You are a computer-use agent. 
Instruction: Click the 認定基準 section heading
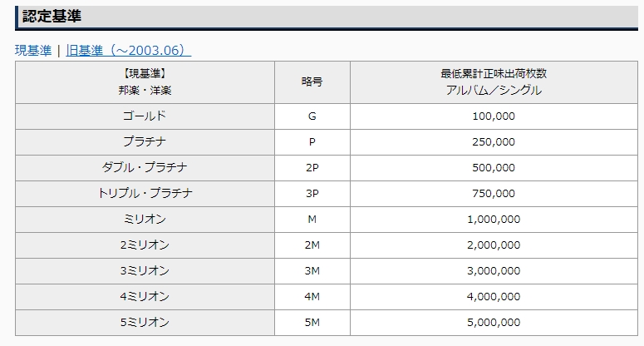[x=52, y=16]
